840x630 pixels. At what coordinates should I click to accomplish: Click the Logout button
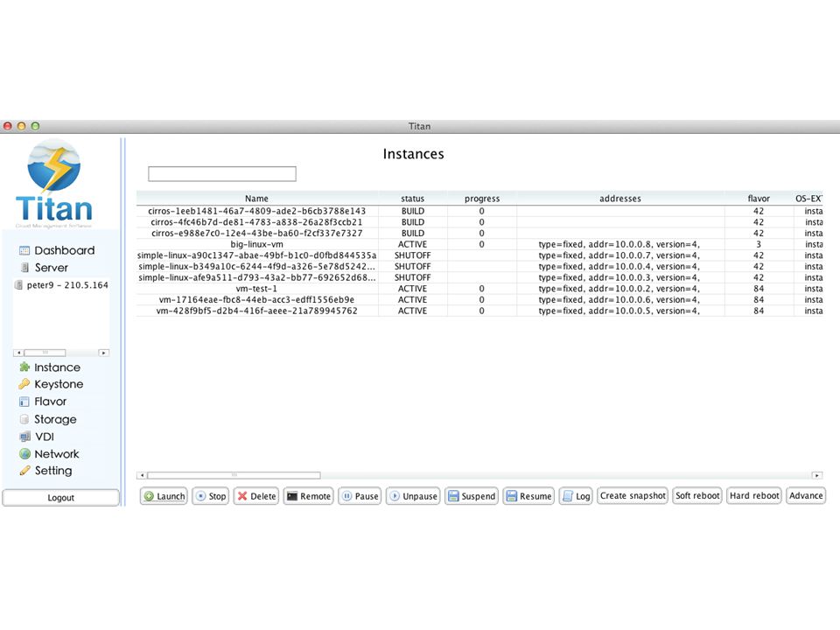pos(60,498)
